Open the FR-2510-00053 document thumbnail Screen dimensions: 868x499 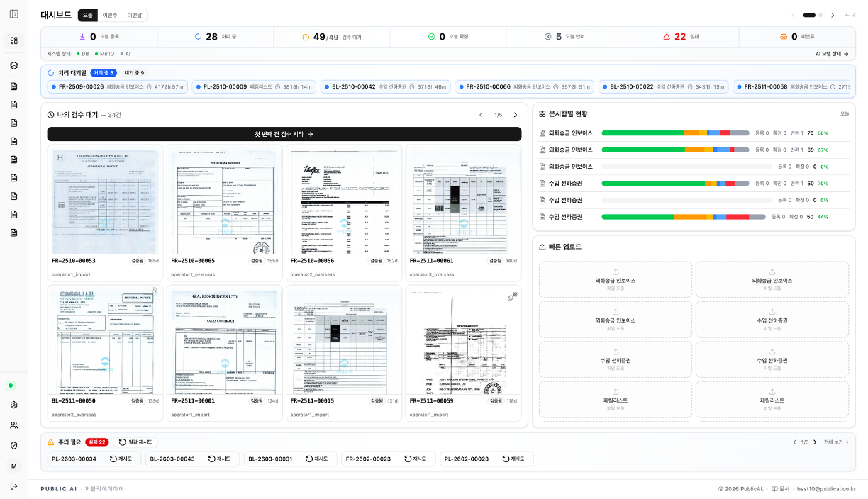coord(104,202)
